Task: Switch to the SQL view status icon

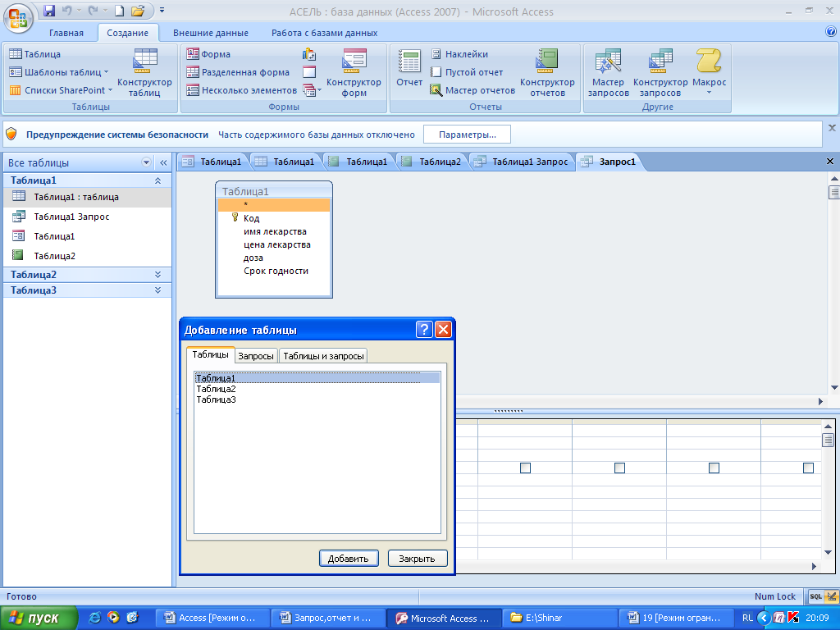Action: pos(816,596)
